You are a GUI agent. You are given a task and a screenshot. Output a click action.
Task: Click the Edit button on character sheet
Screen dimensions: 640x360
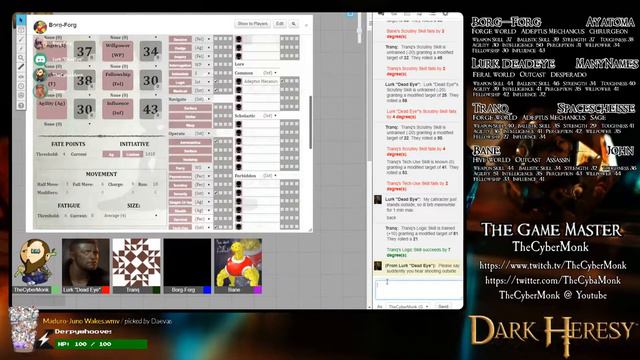280,24
